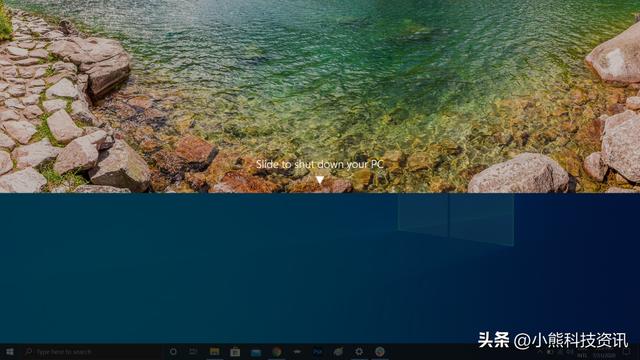Launch Microsoft Store from the taskbar
The height and width of the screenshot is (360, 640).
pyautogui.click(x=235, y=351)
